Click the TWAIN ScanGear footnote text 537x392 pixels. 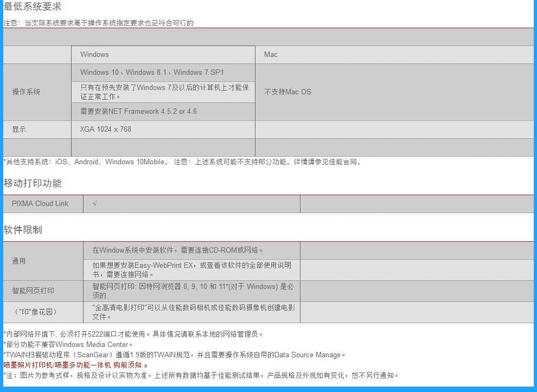pos(174,355)
